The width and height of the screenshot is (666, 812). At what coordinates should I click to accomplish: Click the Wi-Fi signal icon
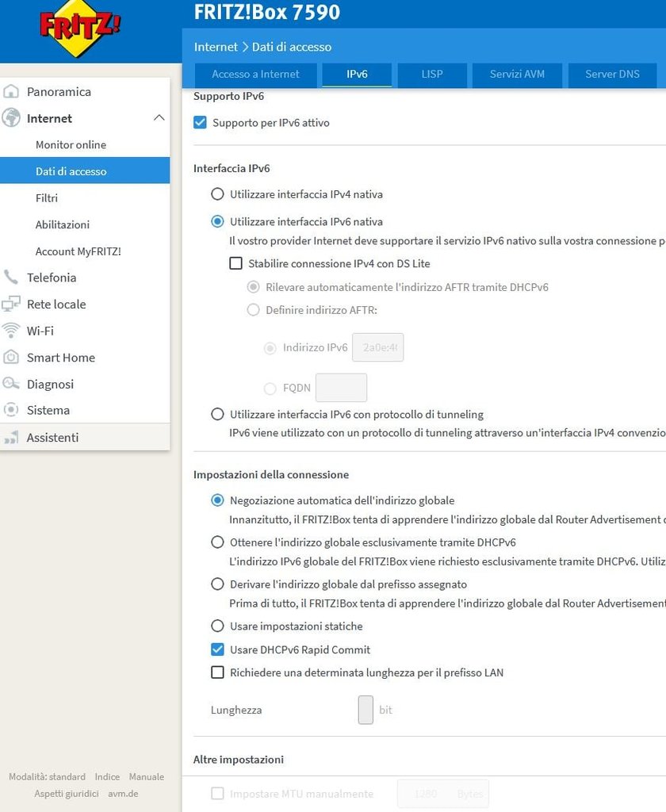[11, 331]
